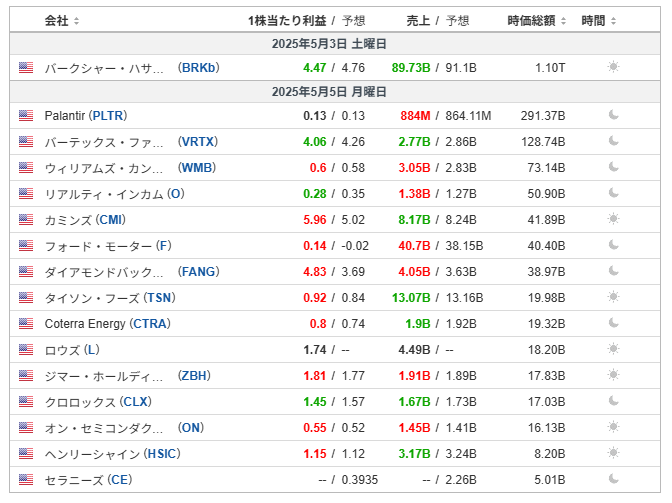Click US flag in ロウズ row
The width and height of the screenshot is (672, 503).
26,350
